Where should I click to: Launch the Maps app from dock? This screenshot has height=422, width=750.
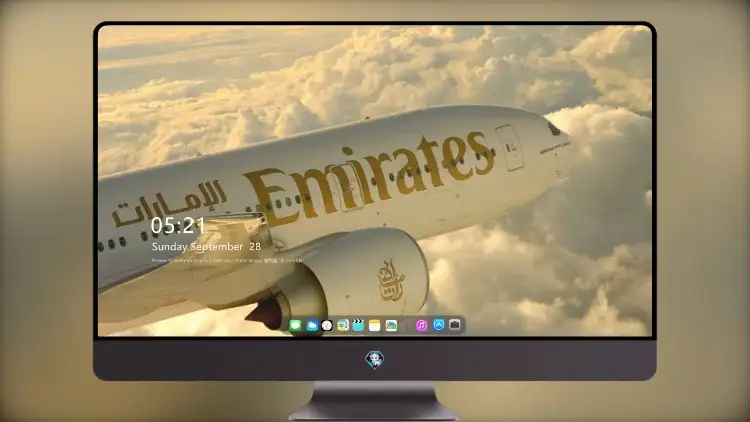coord(343,326)
